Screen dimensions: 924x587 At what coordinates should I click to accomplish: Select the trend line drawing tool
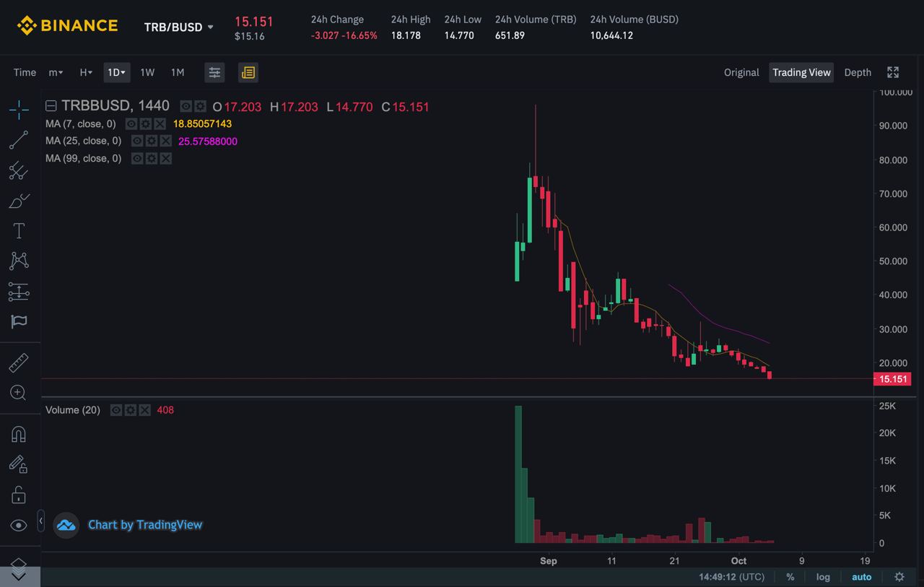click(19, 140)
